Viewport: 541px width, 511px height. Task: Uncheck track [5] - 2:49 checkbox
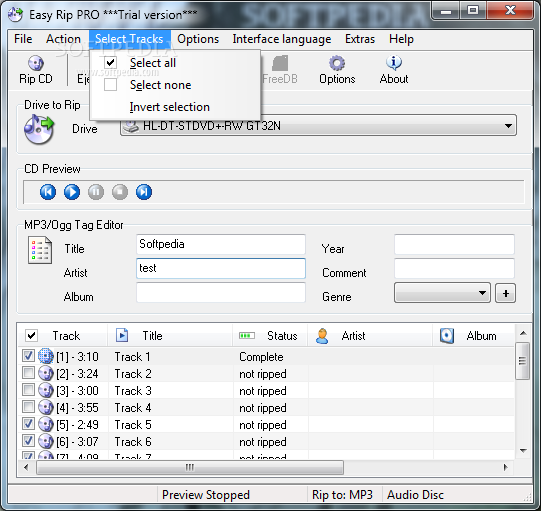[x=28, y=423]
